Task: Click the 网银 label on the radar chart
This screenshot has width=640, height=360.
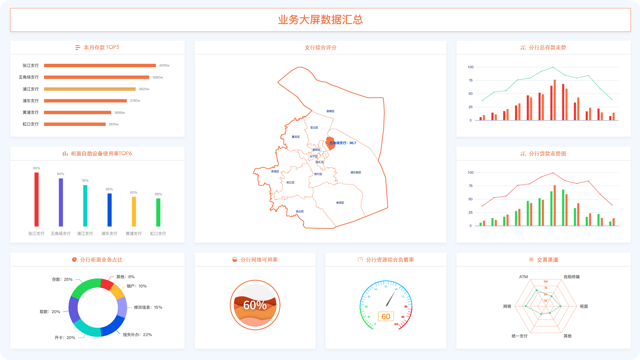Action: coord(507,306)
